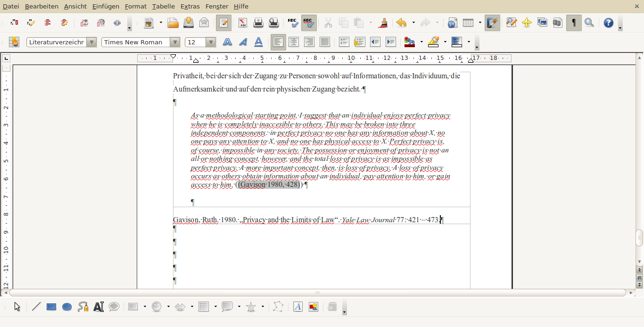Viewport: 644px width, 327px height.
Task: Open the Format menu
Action: click(x=136, y=6)
